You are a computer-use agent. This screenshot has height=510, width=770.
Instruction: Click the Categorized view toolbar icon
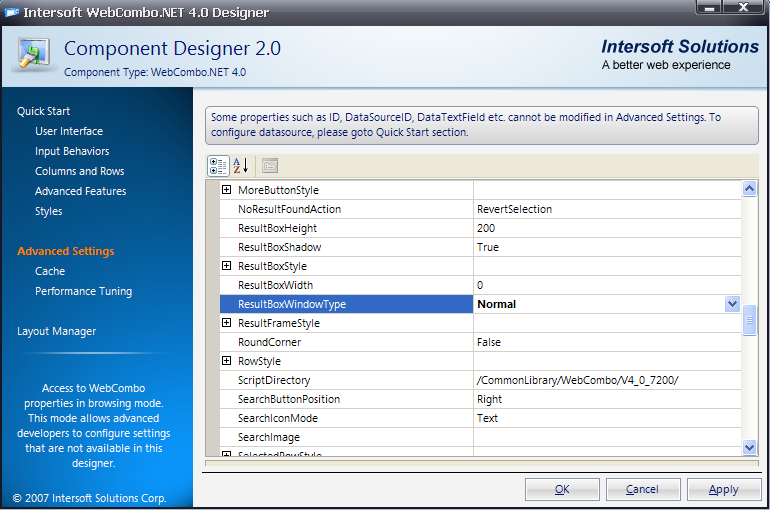pyautogui.click(x=218, y=166)
